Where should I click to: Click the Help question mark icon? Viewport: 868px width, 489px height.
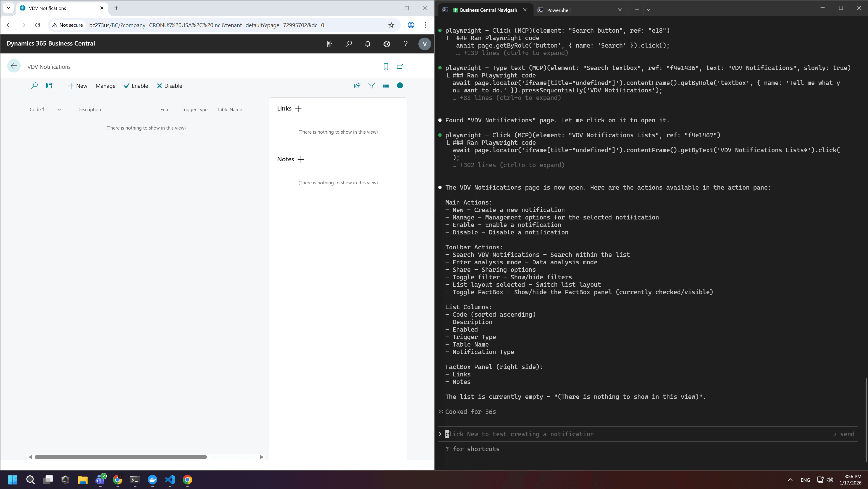(x=405, y=44)
